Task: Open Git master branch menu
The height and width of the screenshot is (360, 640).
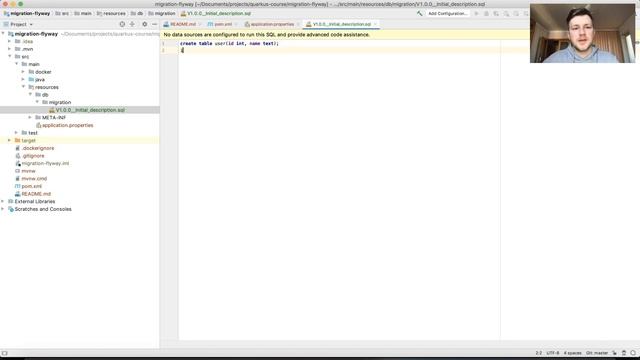Action: [x=597, y=353]
